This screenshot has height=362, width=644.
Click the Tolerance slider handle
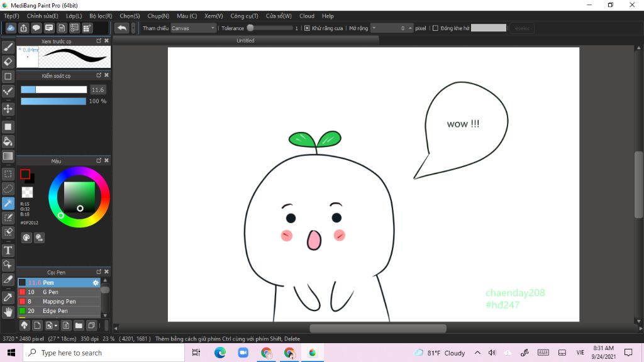[250, 28]
